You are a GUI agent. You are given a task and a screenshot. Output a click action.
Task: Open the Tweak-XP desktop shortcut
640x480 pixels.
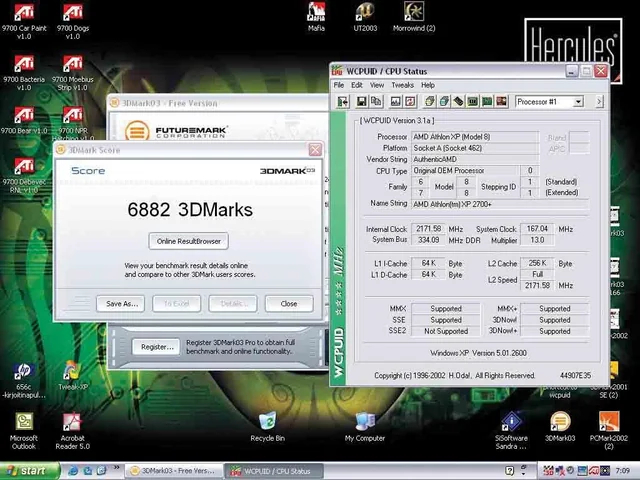tap(71, 372)
